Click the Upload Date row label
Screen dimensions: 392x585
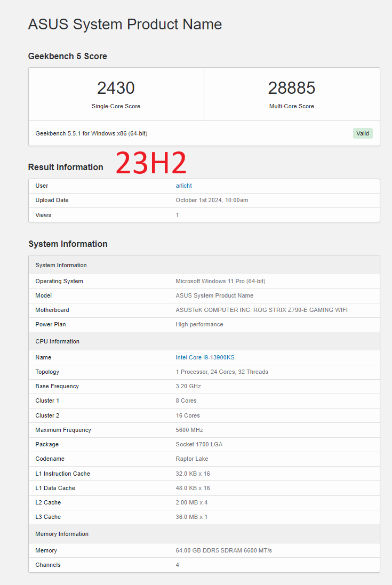(52, 201)
